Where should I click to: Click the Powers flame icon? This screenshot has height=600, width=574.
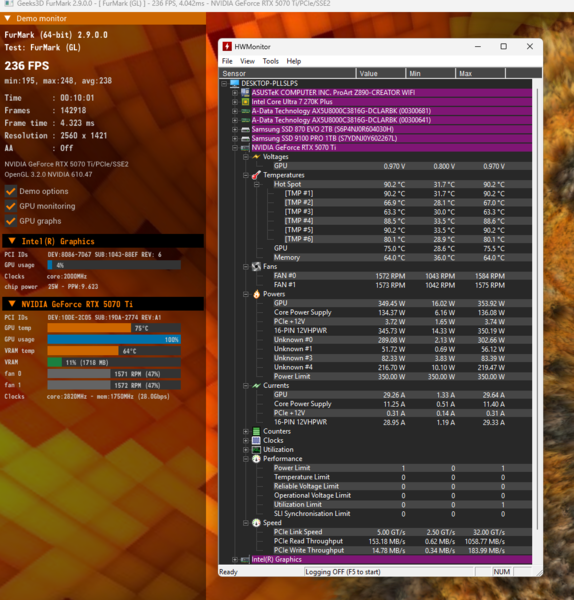tap(256, 294)
